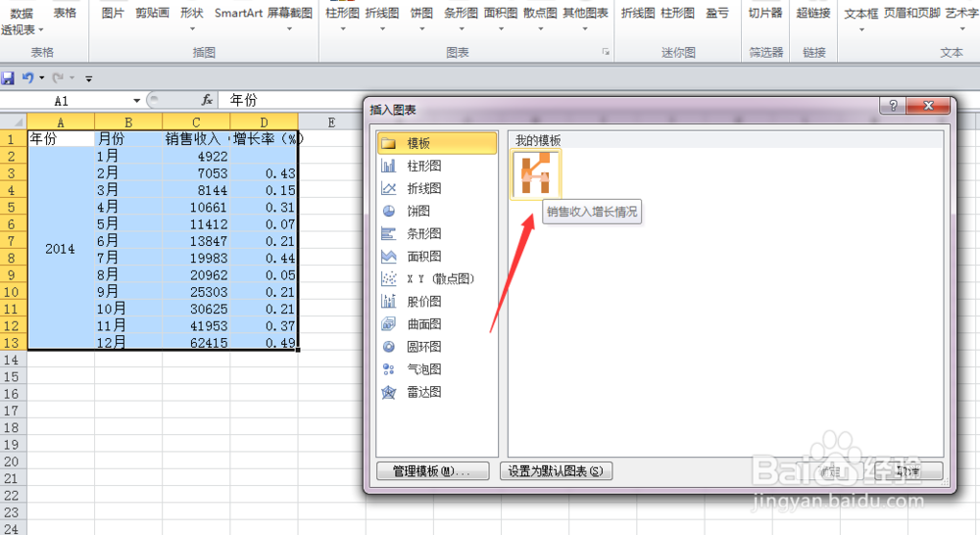This screenshot has height=535, width=980.
Task: Select the 饼图 category in the chart type list
Action: click(x=437, y=211)
